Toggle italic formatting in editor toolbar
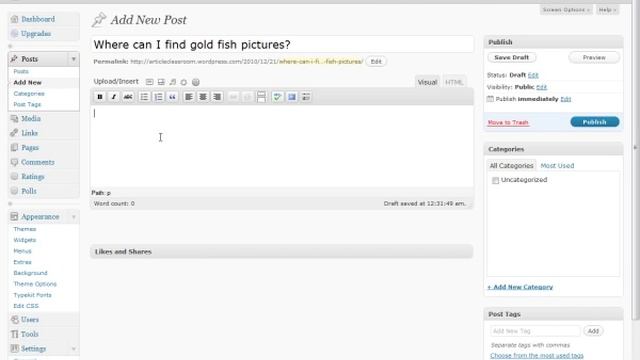The height and width of the screenshot is (360, 640). [x=114, y=97]
